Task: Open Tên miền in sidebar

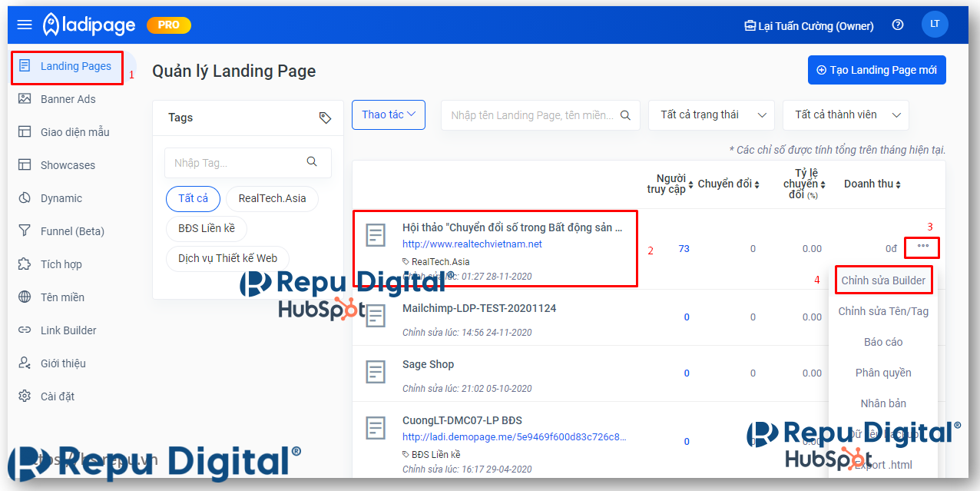Action: click(62, 297)
